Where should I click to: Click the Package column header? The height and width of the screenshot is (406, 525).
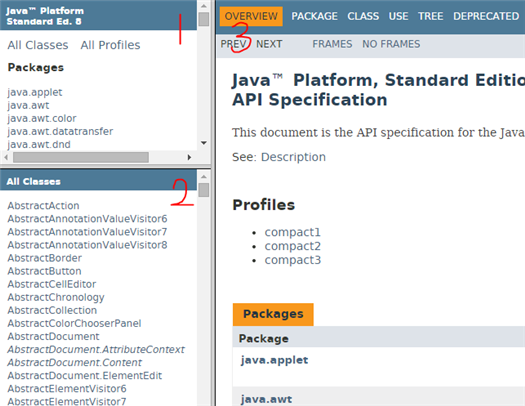(264, 338)
